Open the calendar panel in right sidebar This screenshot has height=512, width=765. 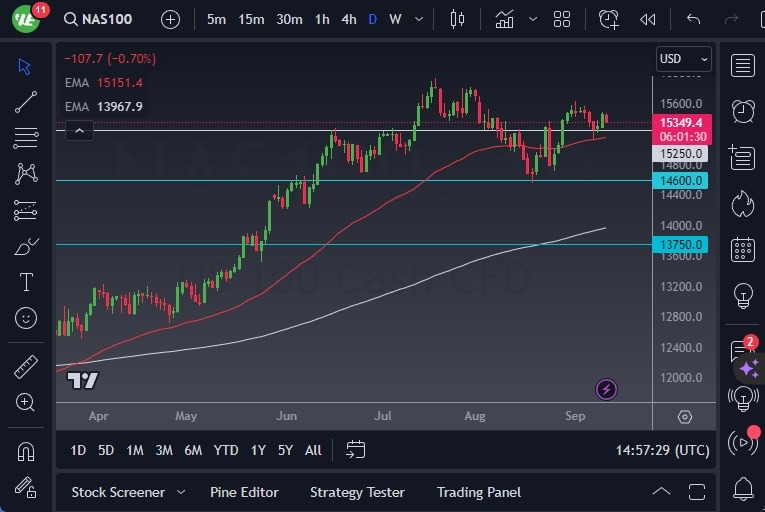point(742,249)
